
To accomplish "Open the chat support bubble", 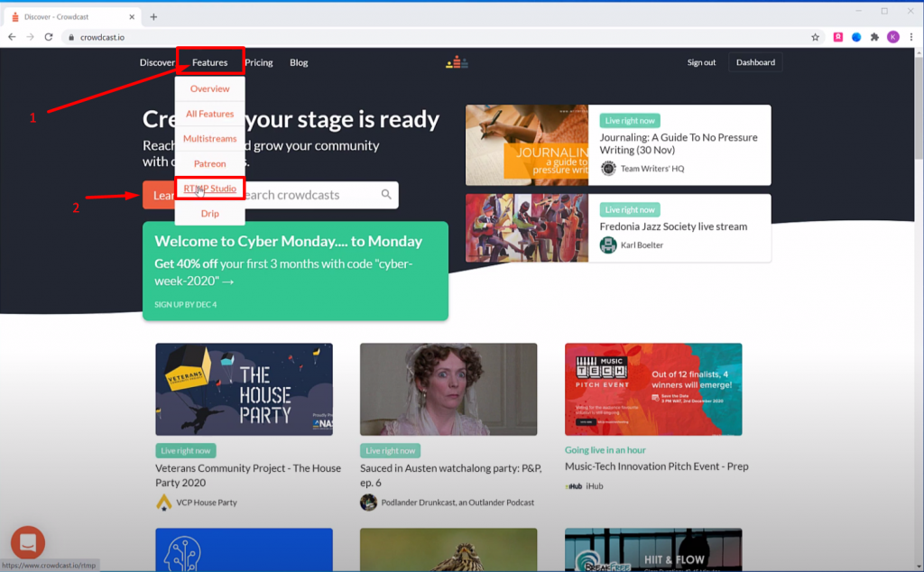I will [28, 542].
